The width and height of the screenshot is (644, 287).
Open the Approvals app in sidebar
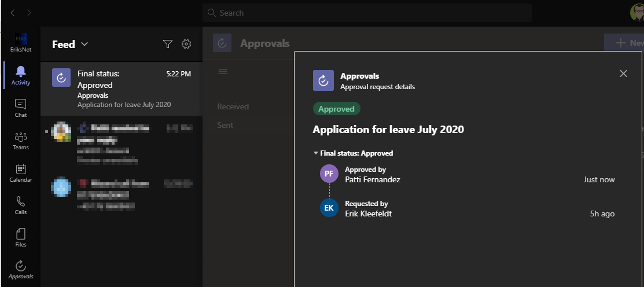pyautogui.click(x=21, y=270)
